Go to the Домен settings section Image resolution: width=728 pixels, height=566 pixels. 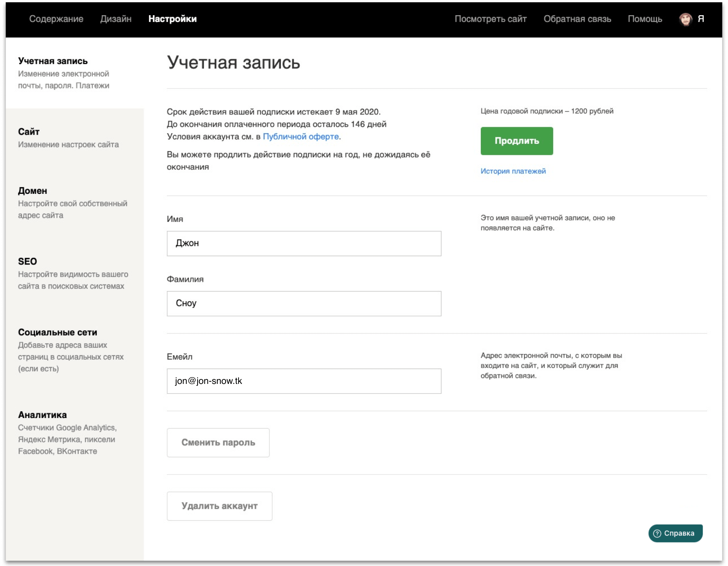(33, 191)
